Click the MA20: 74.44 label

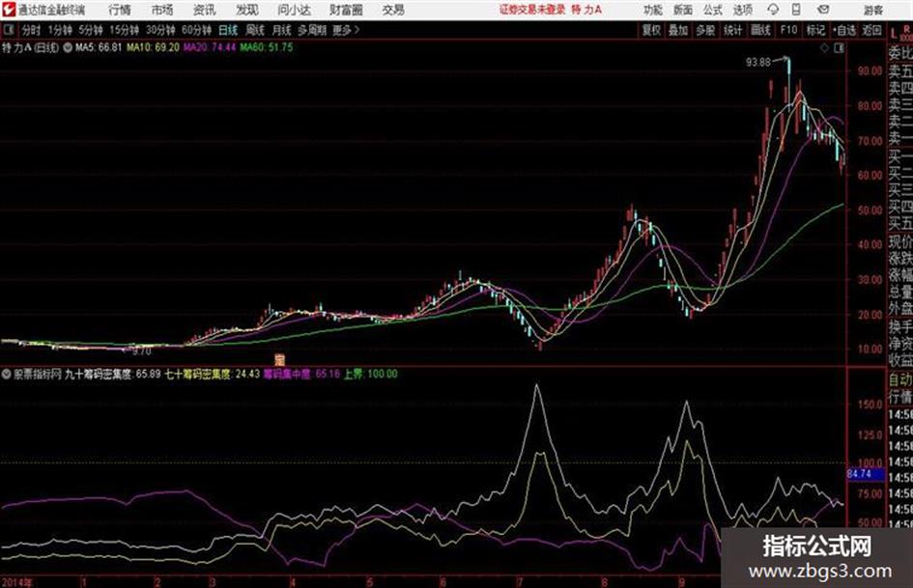pyautogui.click(x=210, y=47)
